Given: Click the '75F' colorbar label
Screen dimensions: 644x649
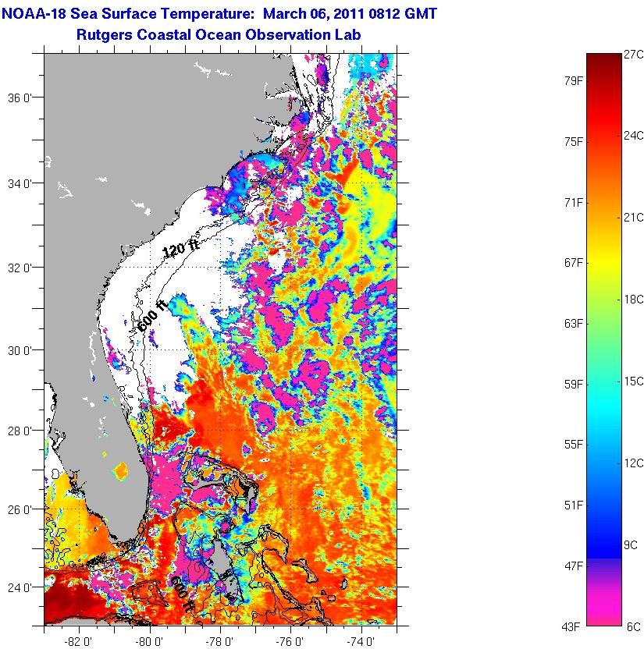Looking at the screenshot, I should click(573, 142).
